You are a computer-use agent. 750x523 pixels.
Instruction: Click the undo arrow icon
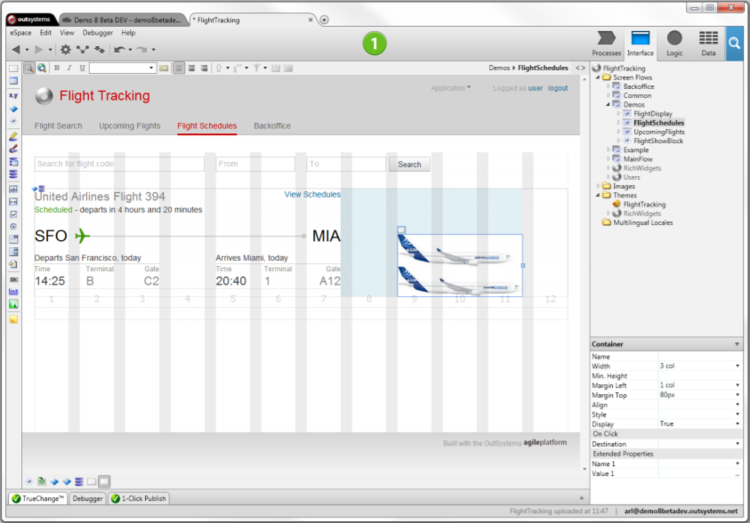[119, 49]
